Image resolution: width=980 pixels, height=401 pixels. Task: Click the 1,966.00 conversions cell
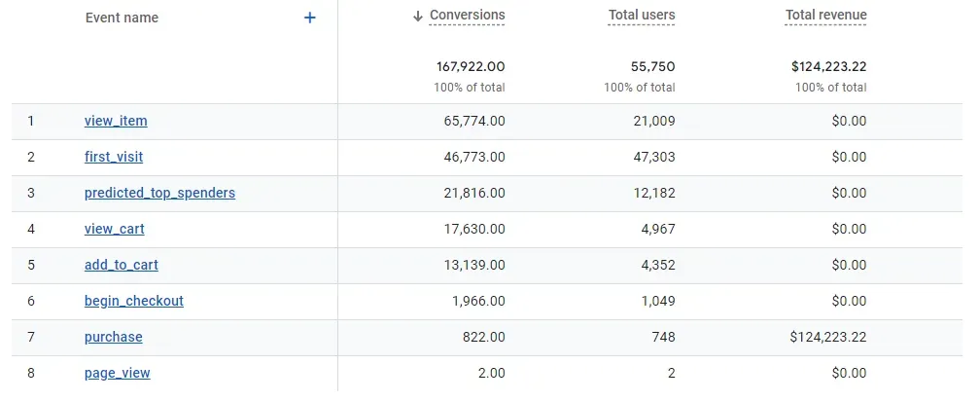[x=478, y=301]
